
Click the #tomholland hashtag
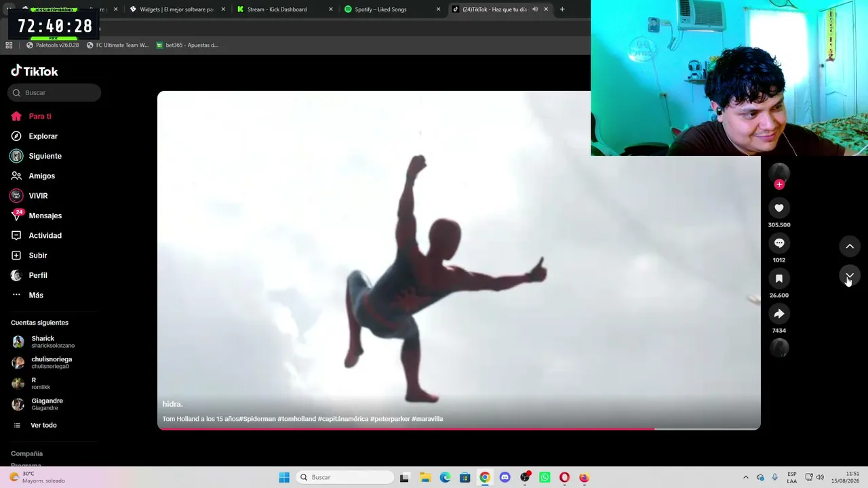pyautogui.click(x=297, y=419)
